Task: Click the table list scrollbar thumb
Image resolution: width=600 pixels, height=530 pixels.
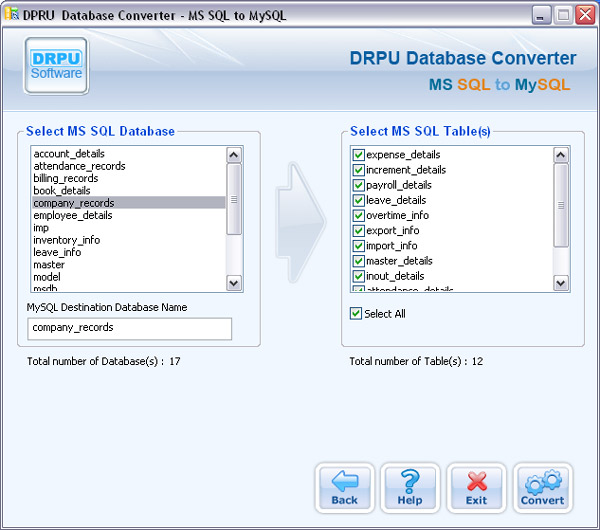Action: [x=561, y=205]
